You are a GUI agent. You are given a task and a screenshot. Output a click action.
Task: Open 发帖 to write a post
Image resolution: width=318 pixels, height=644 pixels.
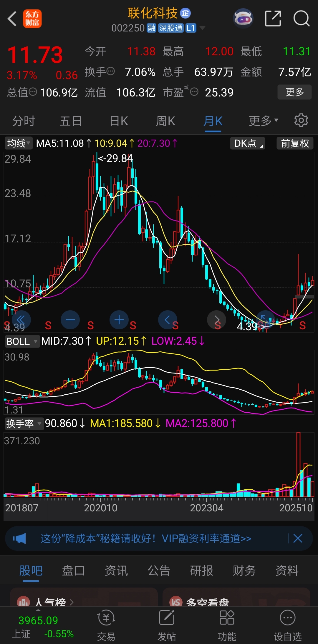167,625
